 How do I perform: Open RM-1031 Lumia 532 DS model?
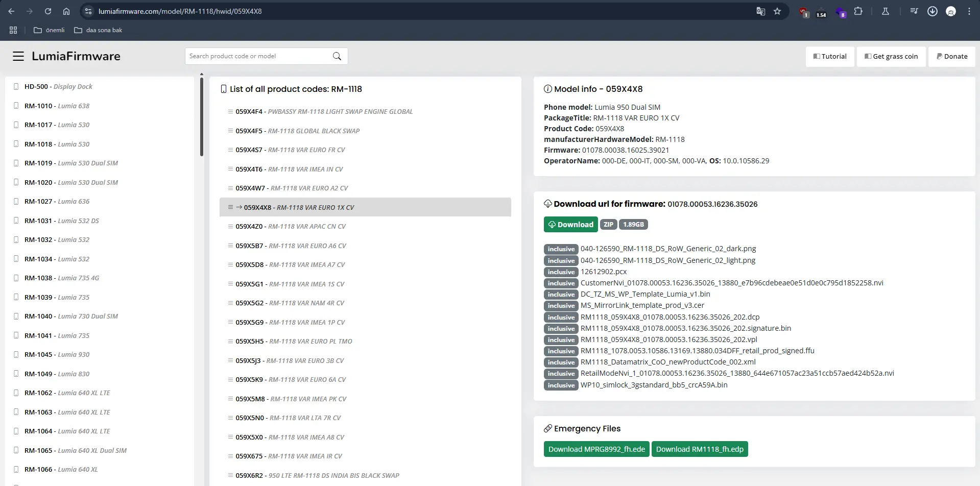62,221
